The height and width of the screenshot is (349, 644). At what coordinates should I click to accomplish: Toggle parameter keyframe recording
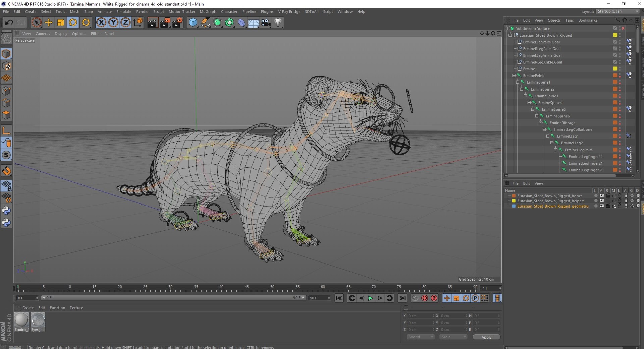475,298
